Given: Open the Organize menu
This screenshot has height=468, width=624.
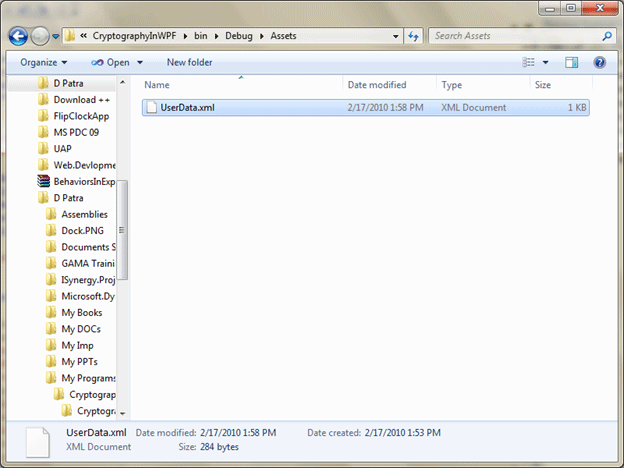Looking at the screenshot, I should click(x=44, y=62).
